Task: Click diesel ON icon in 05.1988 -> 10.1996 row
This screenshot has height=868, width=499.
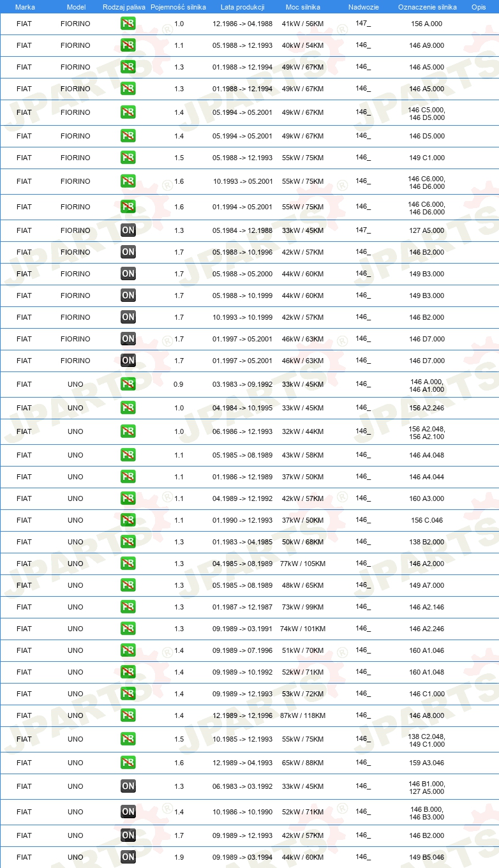Action: point(128,252)
